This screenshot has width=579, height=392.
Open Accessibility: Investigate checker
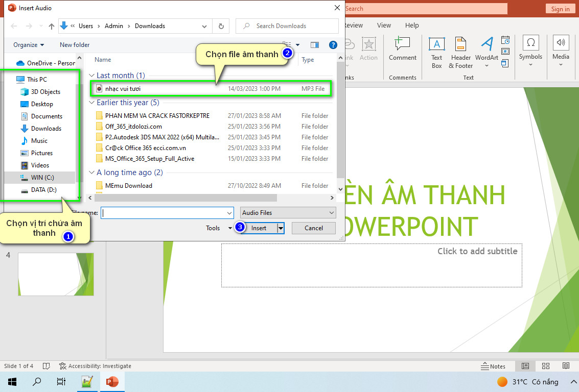[x=95, y=366]
